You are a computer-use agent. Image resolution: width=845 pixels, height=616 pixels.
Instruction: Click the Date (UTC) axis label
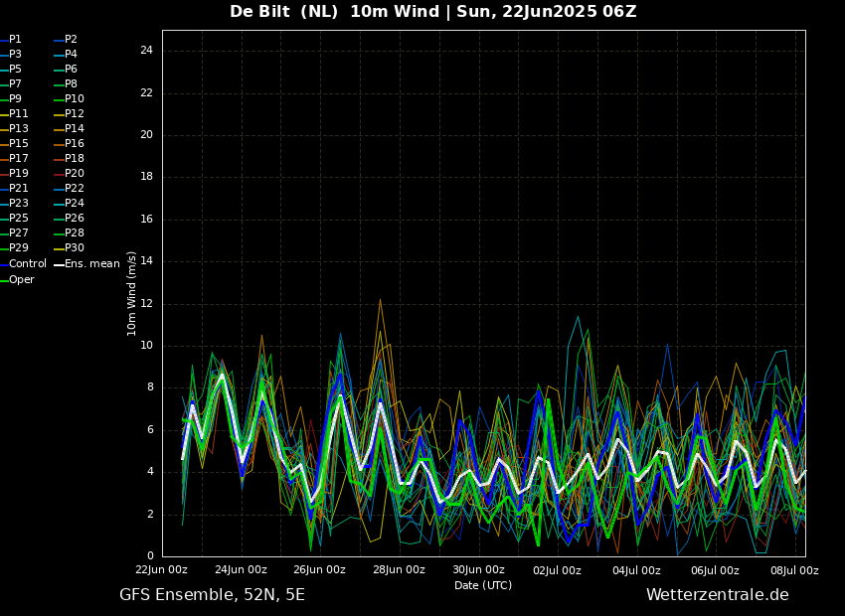[483, 586]
